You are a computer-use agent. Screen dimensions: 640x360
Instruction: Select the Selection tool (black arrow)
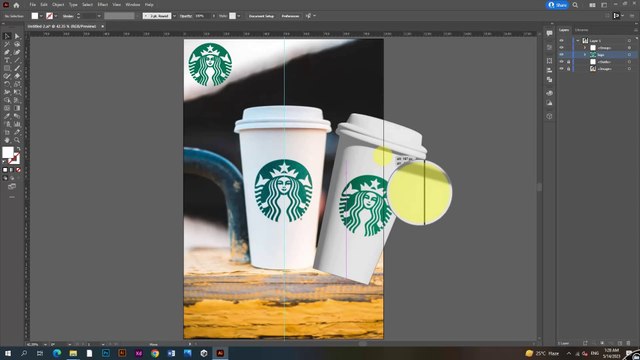[7, 36]
